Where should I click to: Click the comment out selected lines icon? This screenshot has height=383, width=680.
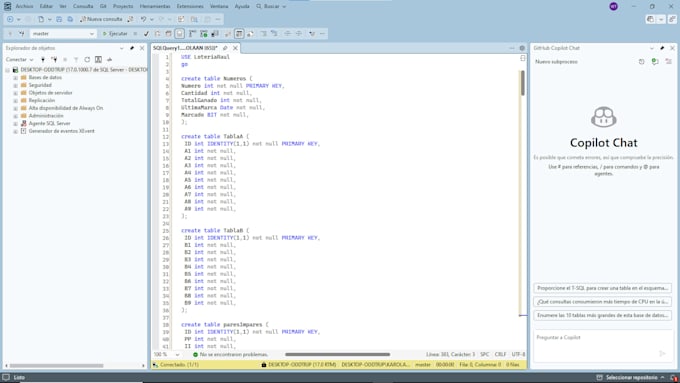point(263,33)
